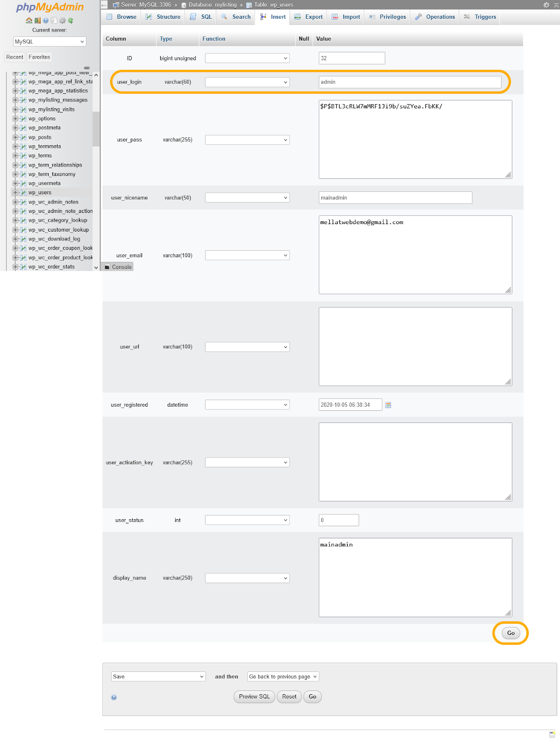The image size is (560, 747).
Task: Open navigation panel settings gear
Action: tap(62, 21)
